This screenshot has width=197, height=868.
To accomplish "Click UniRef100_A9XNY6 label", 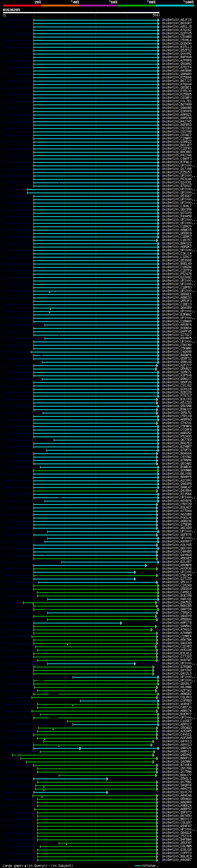I will click(x=177, y=501).
